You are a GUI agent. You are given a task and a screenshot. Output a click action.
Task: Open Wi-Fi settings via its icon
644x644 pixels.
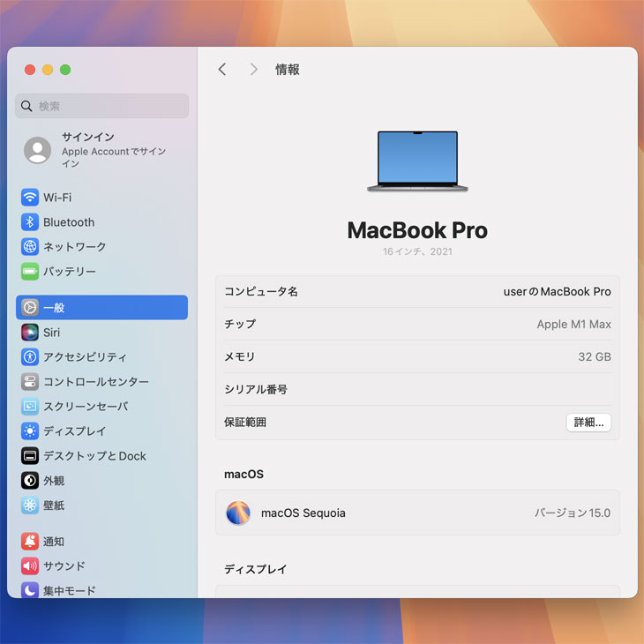tap(30, 197)
